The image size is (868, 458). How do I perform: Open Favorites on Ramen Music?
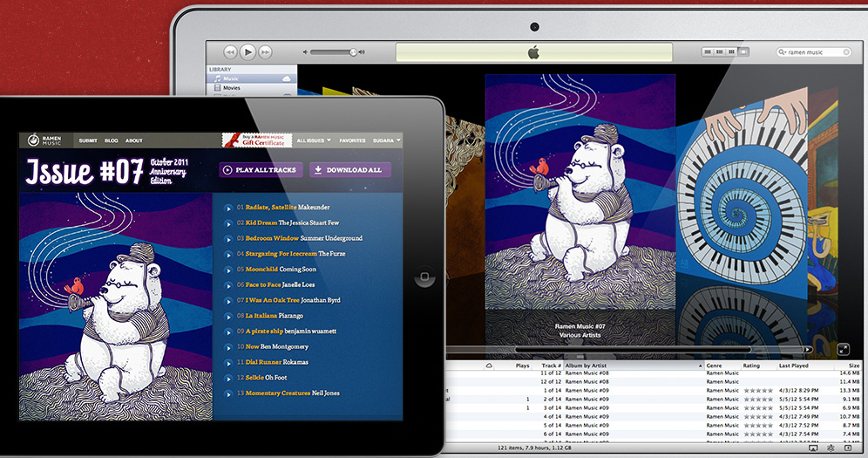pos(353,140)
